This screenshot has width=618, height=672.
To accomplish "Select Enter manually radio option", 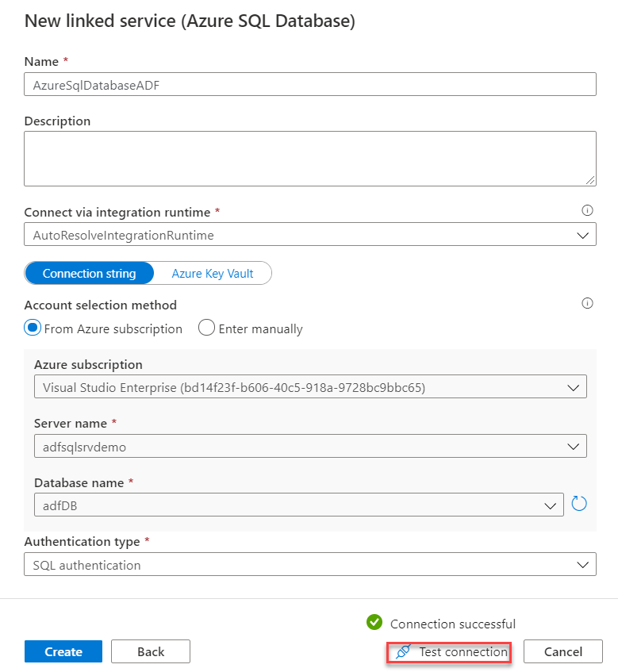I will point(206,328).
